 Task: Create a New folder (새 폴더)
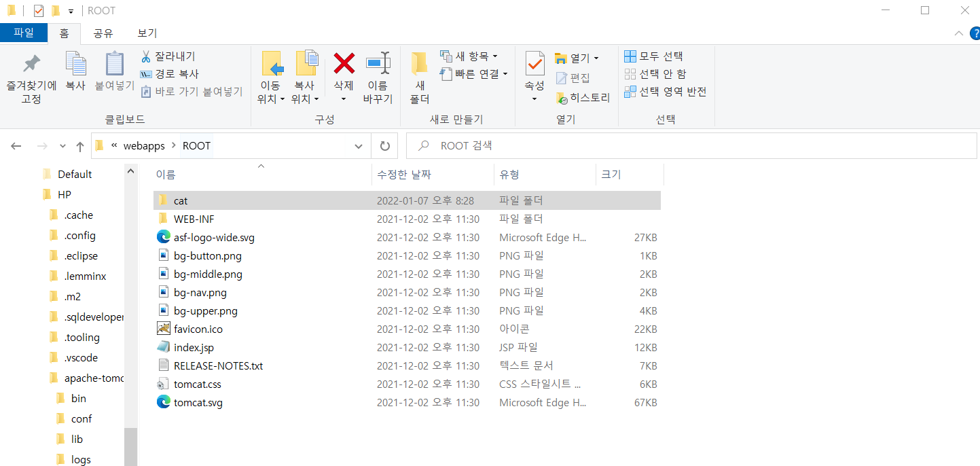(420, 78)
